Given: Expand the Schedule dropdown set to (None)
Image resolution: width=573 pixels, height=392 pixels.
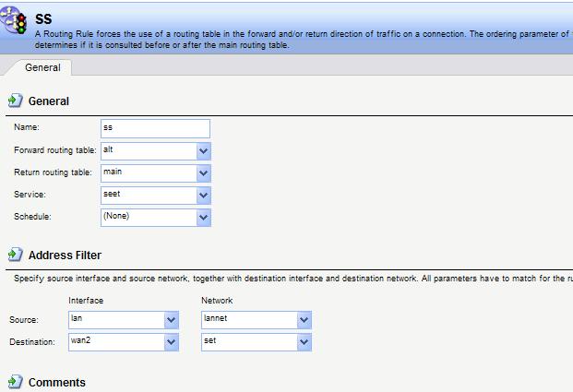Looking at the screenshot, I should tap(204, 217).
